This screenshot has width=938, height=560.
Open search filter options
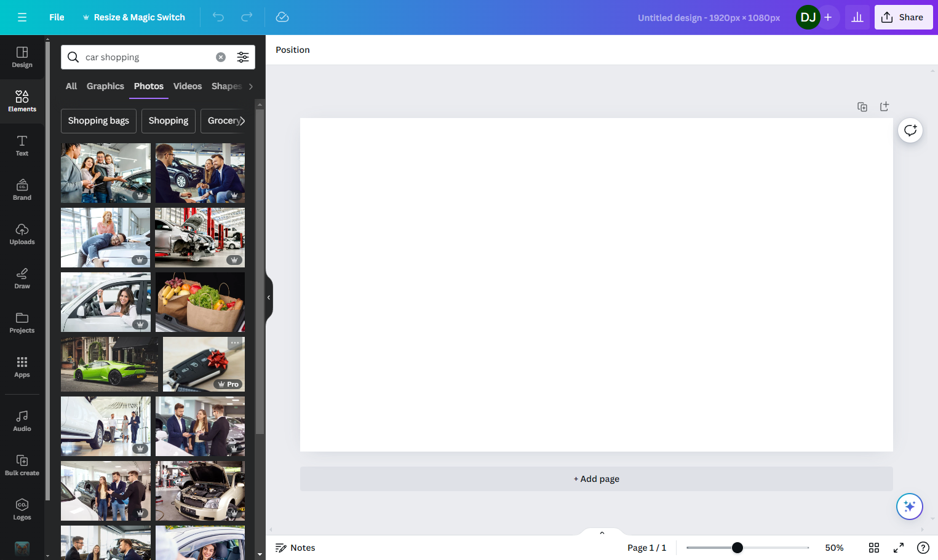(x=243, y=57)
